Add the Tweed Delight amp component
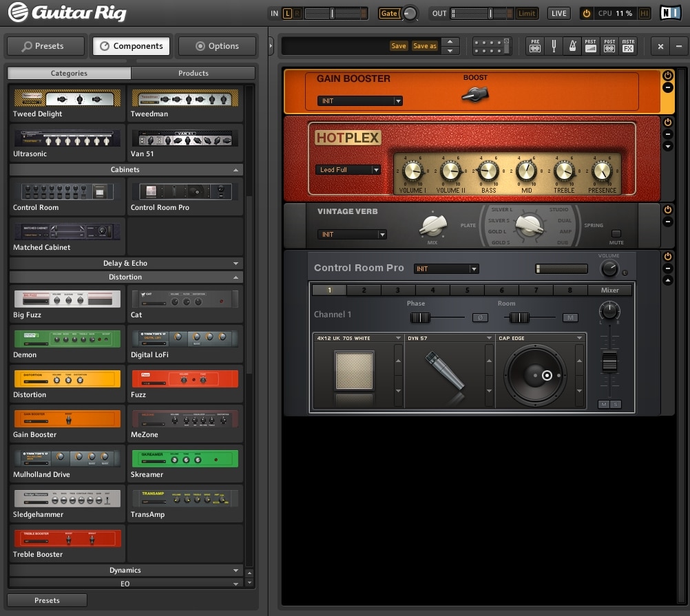Screen dimensions: 690x616 coord(67,103)
